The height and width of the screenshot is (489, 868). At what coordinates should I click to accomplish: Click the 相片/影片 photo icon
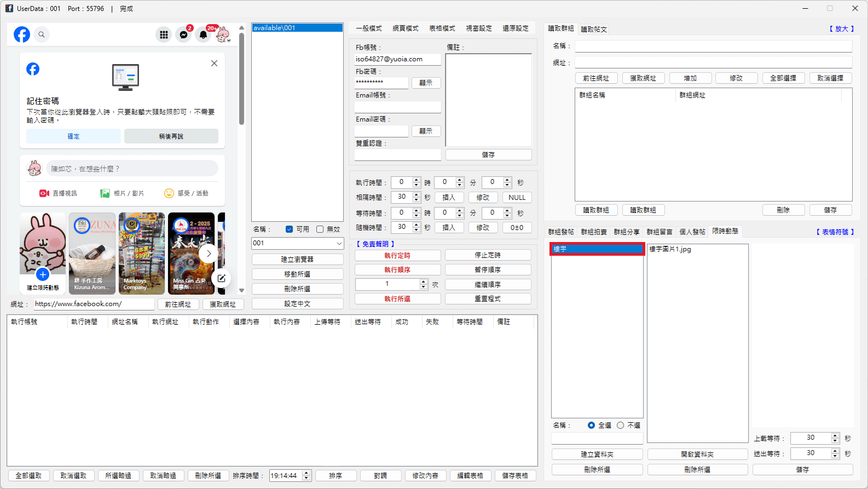click(105, 193)
